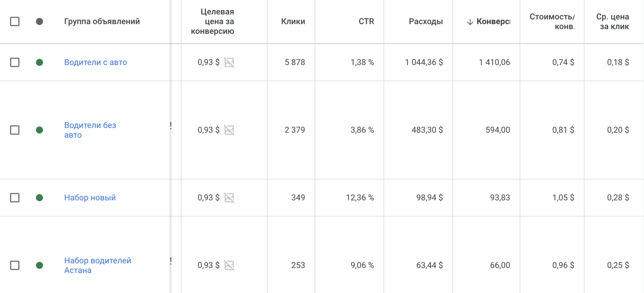Sort the table by the CTR column

366,21
